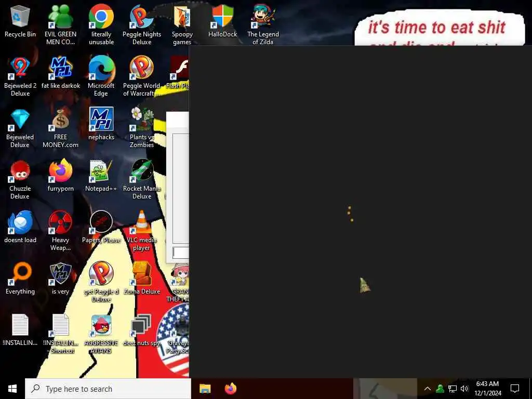Open the 6:43 AM clock calendar
This screenshot has height=399, width=532.
487,389
